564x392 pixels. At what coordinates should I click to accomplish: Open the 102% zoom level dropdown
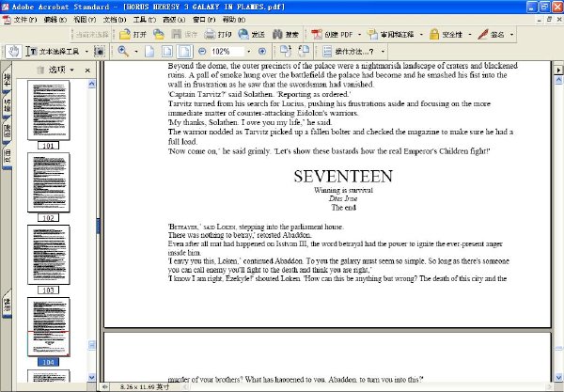click(248, 51)
